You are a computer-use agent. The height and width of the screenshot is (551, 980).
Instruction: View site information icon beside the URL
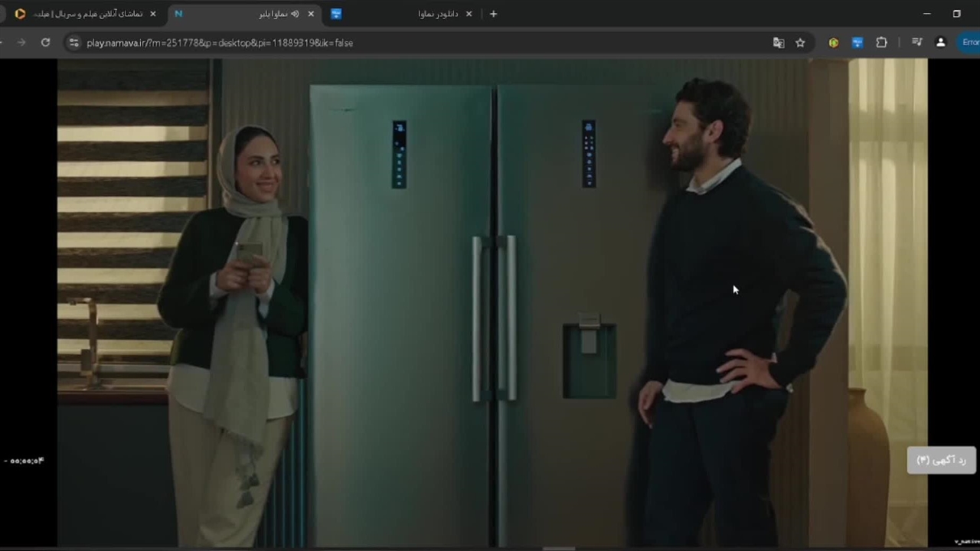click(73, 43)
